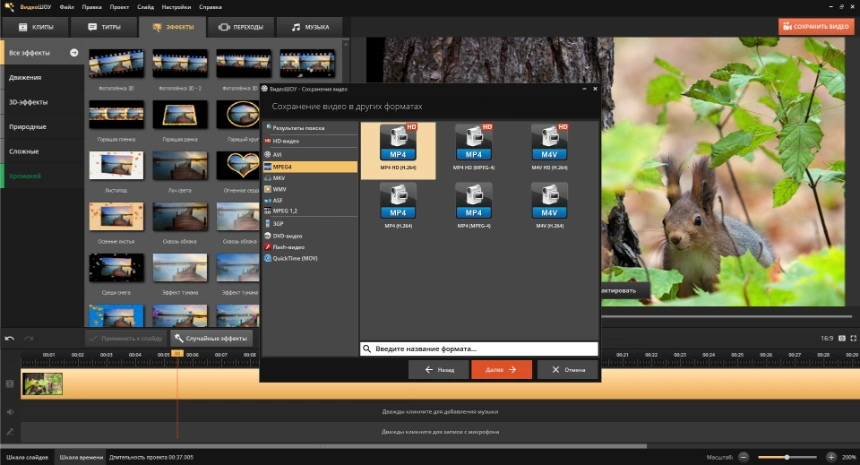Open the Слайд menu

click(x=145, y=7)
